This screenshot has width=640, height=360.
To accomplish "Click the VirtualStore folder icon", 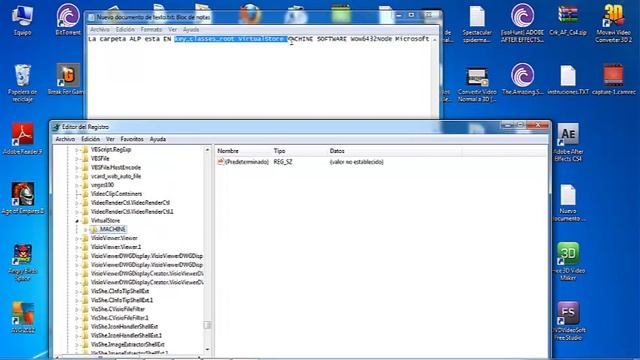I will (x=85, y=220).
